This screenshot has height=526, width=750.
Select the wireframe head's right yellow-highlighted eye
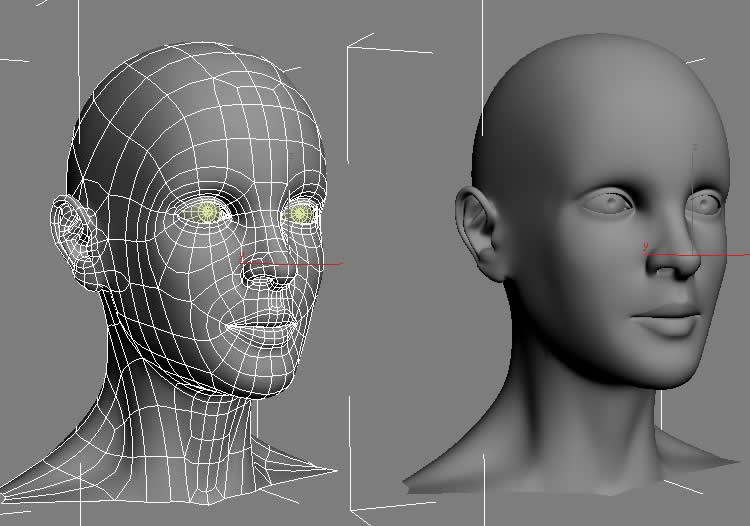[x=300, y=213]
